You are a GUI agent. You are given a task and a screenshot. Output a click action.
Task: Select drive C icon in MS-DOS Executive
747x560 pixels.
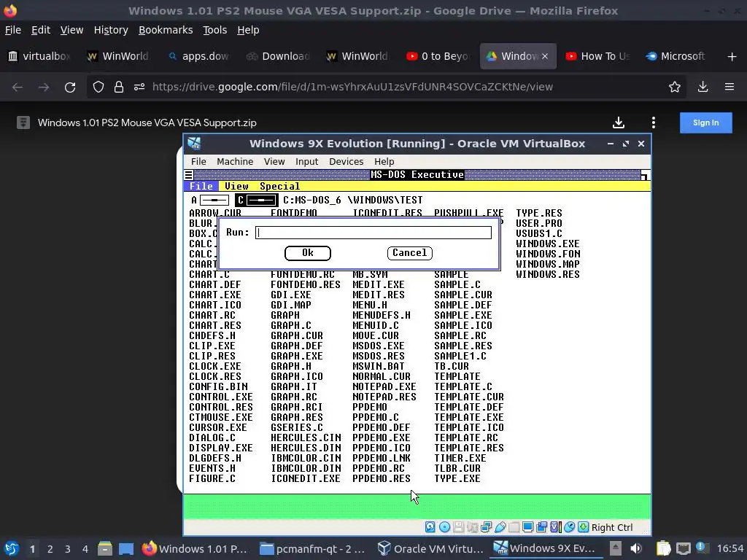pyautogui.click(x=257, y=200)
